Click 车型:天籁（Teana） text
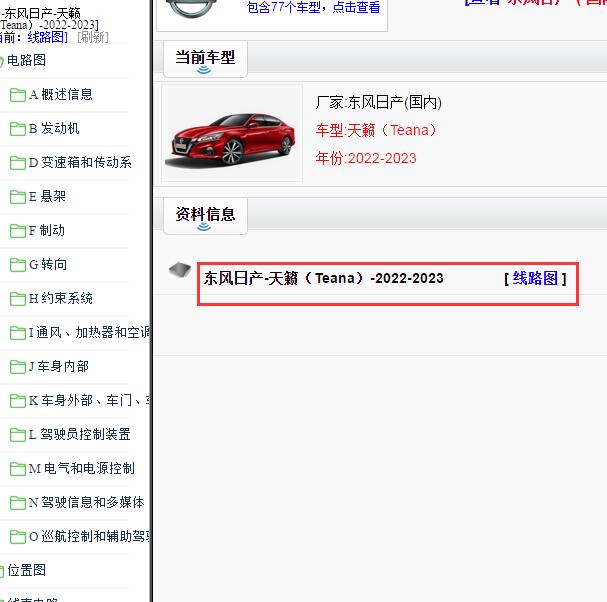This screenshot has width=607, height=602. (376, 130)
